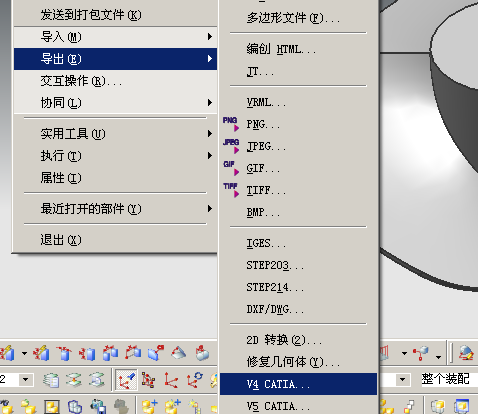This screenshot has width=478, height=414.
Task: Select 编创 HTML menu entry
Action: pyautogui.click(x=298, y=49)
